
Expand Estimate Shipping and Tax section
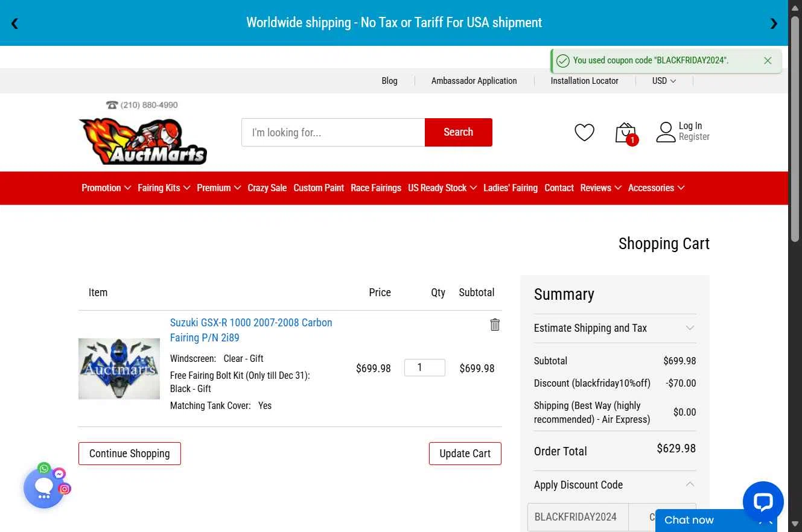tap(615, 328)
